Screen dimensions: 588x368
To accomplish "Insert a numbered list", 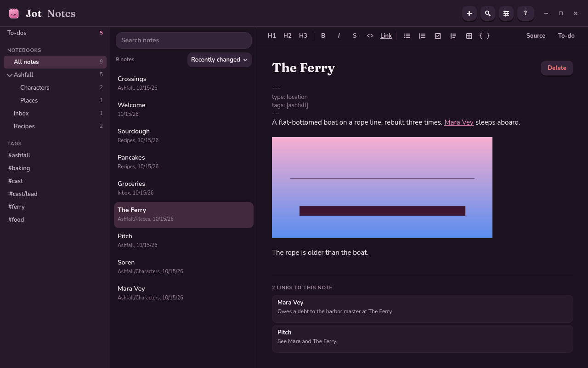I will [422, 35].
